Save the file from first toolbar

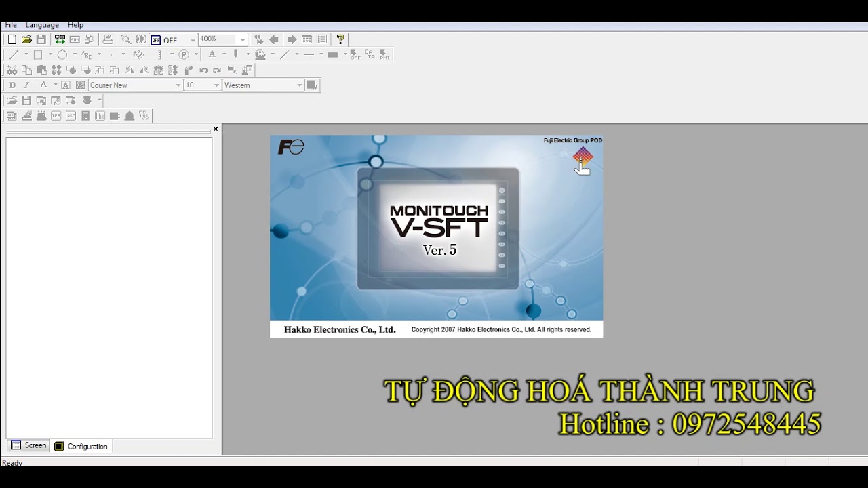tap(41, 39)
